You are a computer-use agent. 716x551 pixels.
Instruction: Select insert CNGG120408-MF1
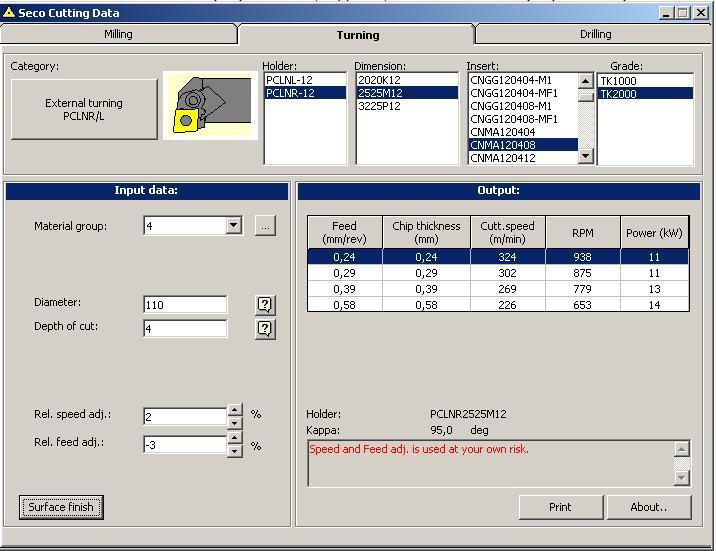[523, 119]
